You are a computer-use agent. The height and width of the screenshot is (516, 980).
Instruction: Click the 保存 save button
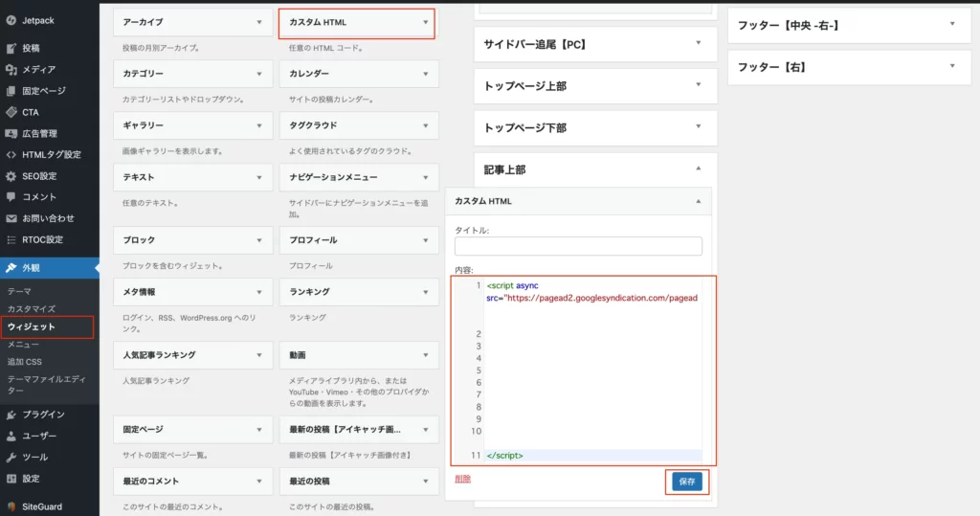pos(687,482)
